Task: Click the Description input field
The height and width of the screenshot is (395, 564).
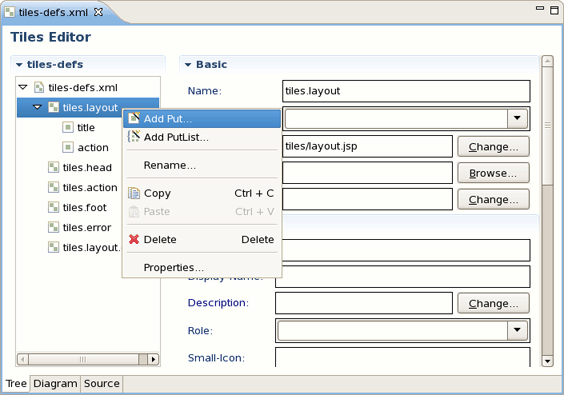Action: [364, 303]
